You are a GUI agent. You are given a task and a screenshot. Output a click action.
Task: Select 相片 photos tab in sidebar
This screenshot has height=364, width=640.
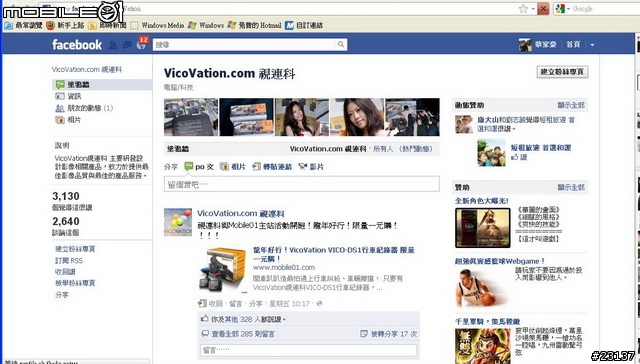(x=68, y=120)
